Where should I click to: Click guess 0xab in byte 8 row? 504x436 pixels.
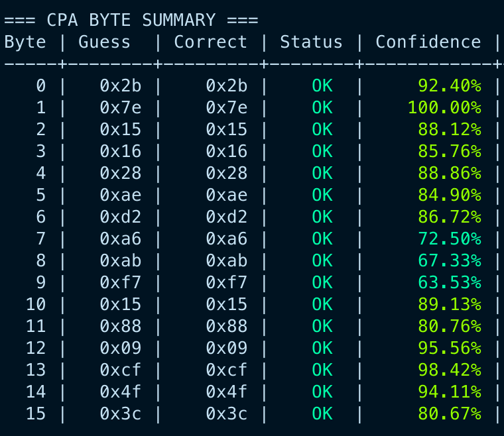click(x=120, y=260)
